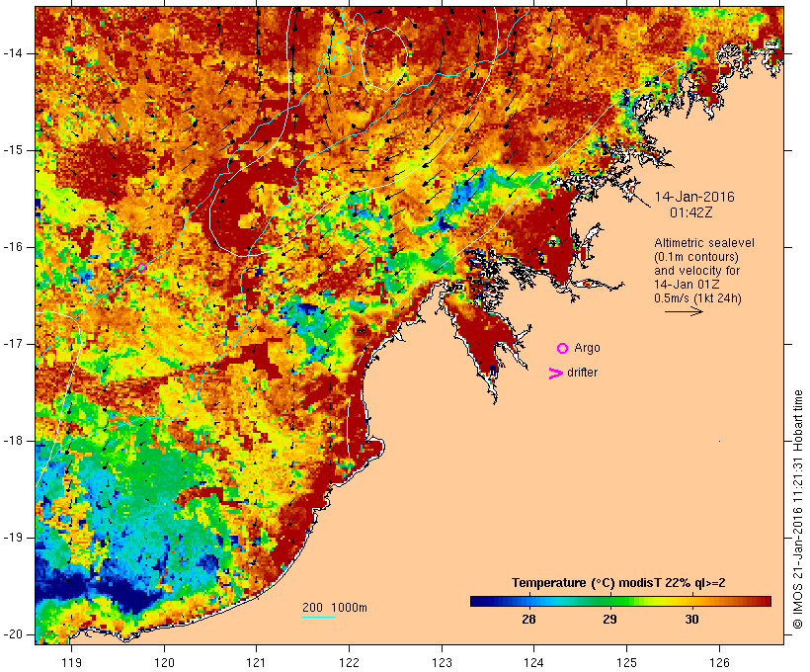Click latitude label '-19'
The width and height of the screenshot is (810, 672).
(13, 538)
